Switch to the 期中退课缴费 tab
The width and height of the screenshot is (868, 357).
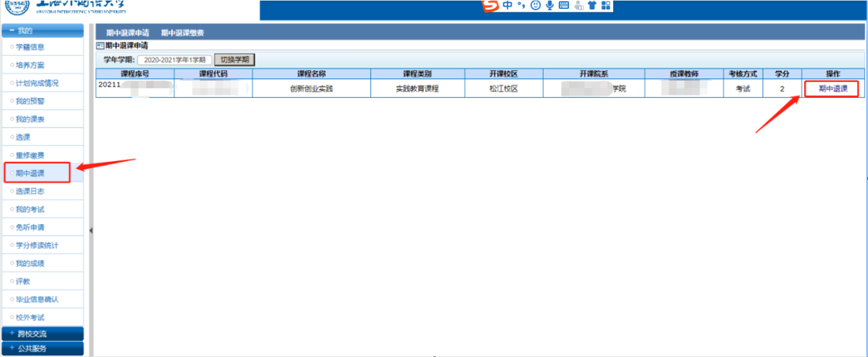(182, 33)
